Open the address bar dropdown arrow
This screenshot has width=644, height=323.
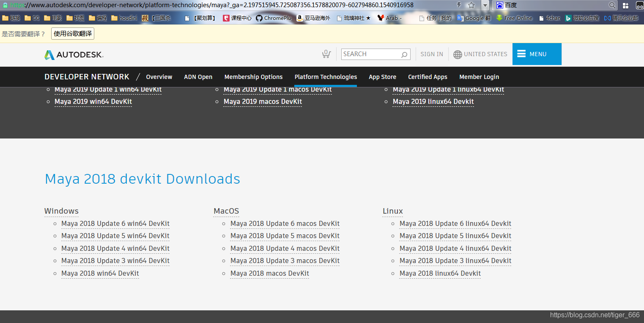pyautogui.click(x=485, y=5)
